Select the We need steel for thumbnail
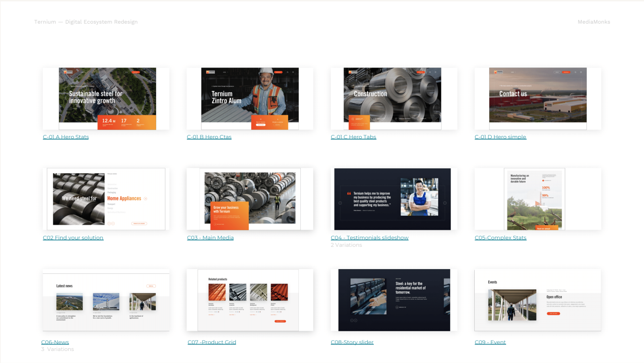The width and height of the screenshot is (644, 363). 106,199
